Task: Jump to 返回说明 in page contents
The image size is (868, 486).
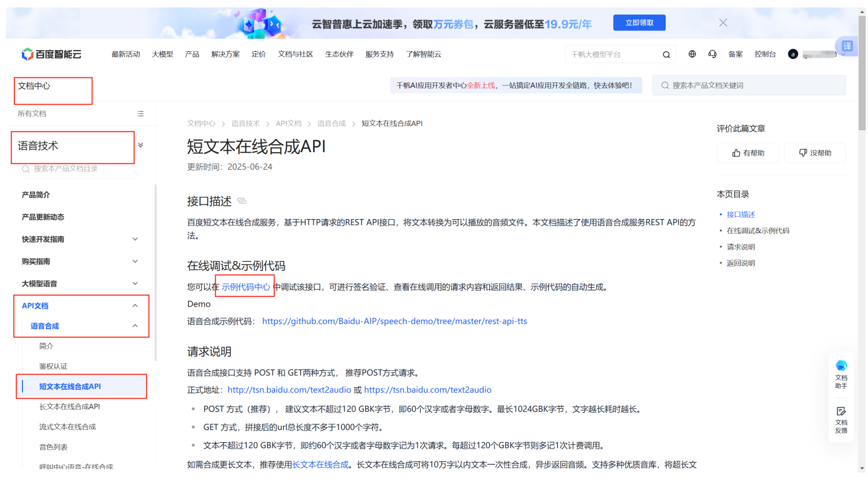Action: click(x=741, y=263)
